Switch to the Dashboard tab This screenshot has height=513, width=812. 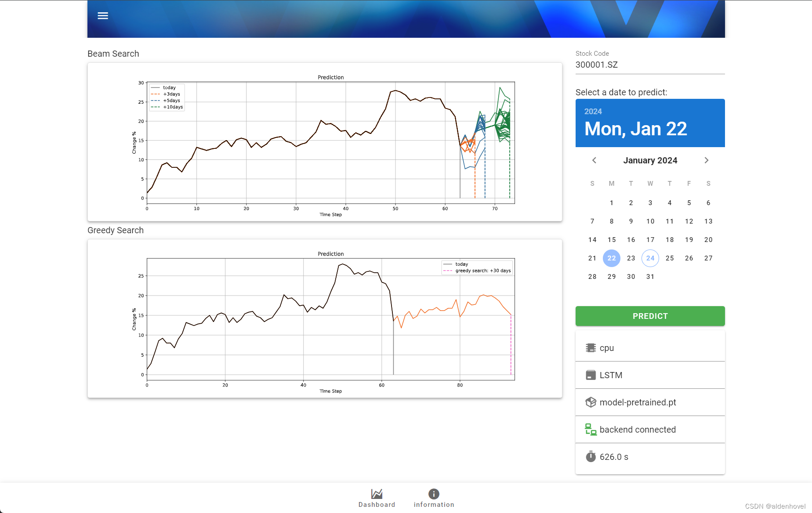tap(377, 498)
